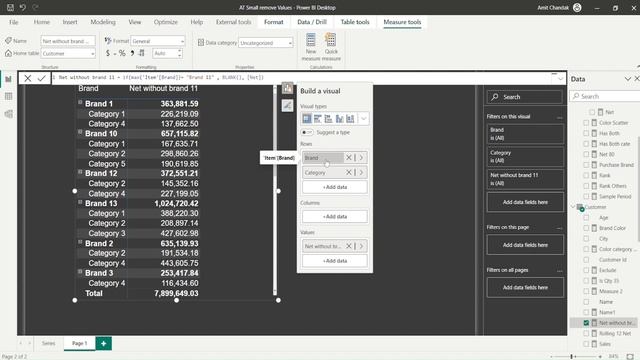The image size is (640, 360).
Task: Check the Measure 2 field checkbox
Action: 586,291
